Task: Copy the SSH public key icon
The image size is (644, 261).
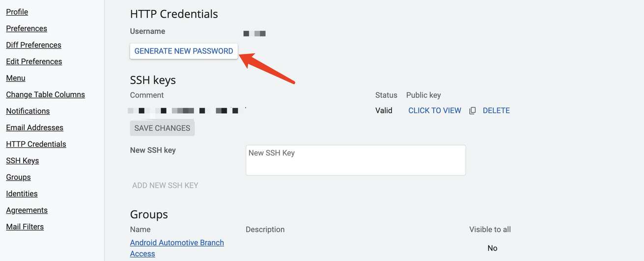Action: (473, 111)
